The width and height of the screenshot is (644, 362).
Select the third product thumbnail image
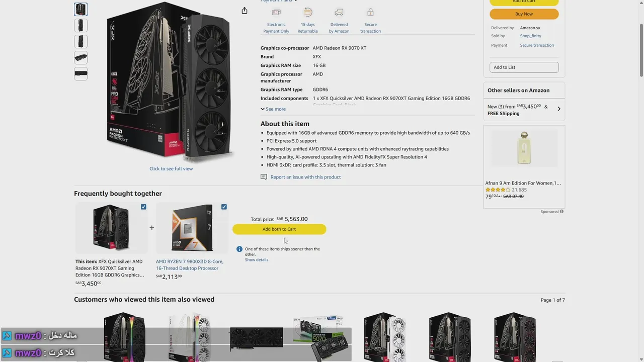(80, 41)
